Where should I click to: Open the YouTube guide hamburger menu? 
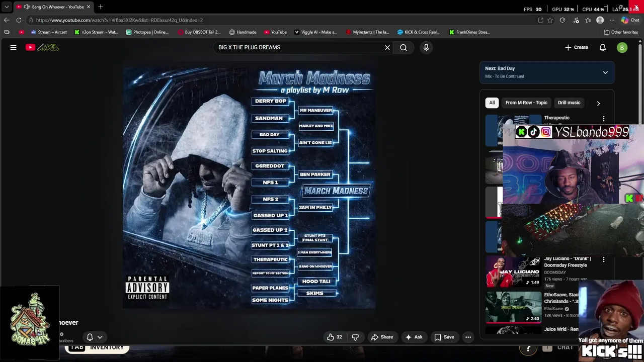click(14, 47)
